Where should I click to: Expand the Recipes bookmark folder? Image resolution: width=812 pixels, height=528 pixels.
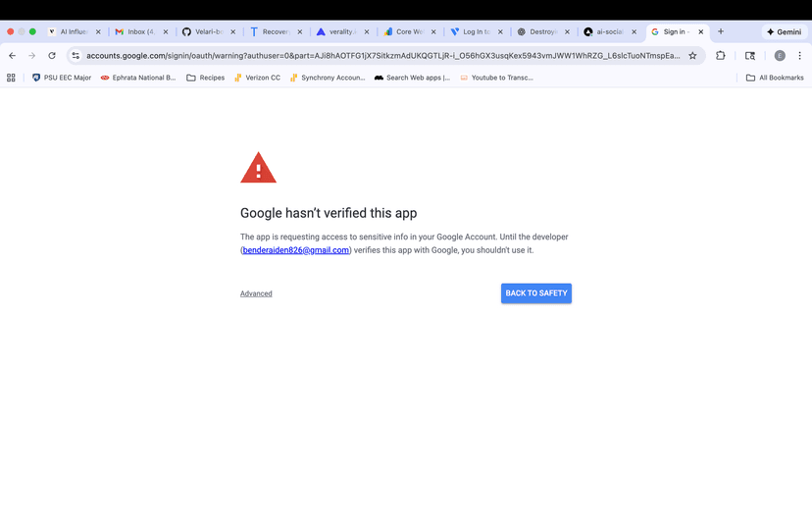pos(205,78)
